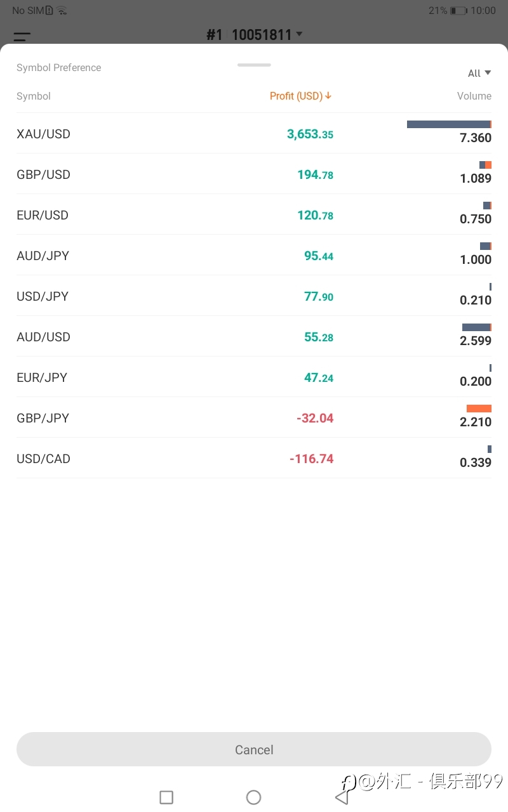This screenshot has height=812, width=508.
Task: Open the All filter dropdown
Action: [479, 74]
